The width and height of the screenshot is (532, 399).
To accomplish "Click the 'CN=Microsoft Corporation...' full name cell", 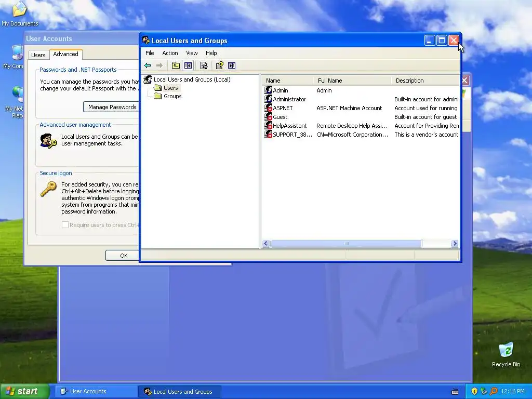I will tap(352, 135).
